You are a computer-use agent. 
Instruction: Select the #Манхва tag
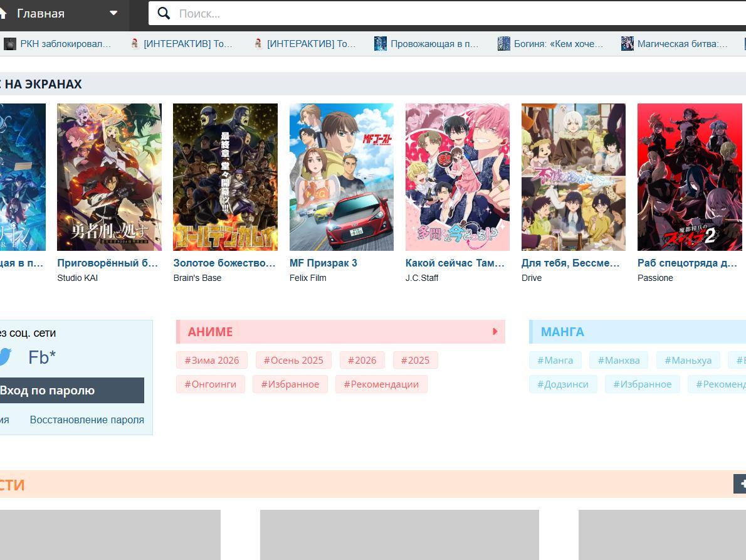tap(619, 360)
